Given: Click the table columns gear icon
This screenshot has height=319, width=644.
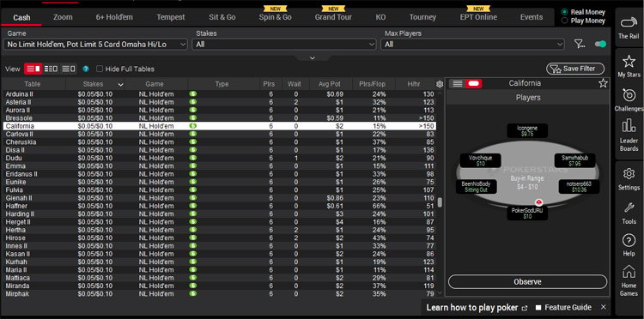Looking at the screenshot, I should [440, 84].
